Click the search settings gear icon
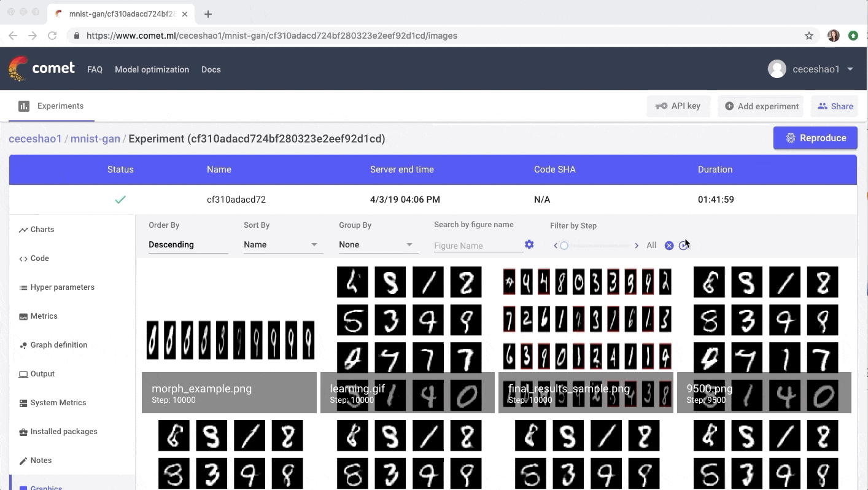 point(529,244)
